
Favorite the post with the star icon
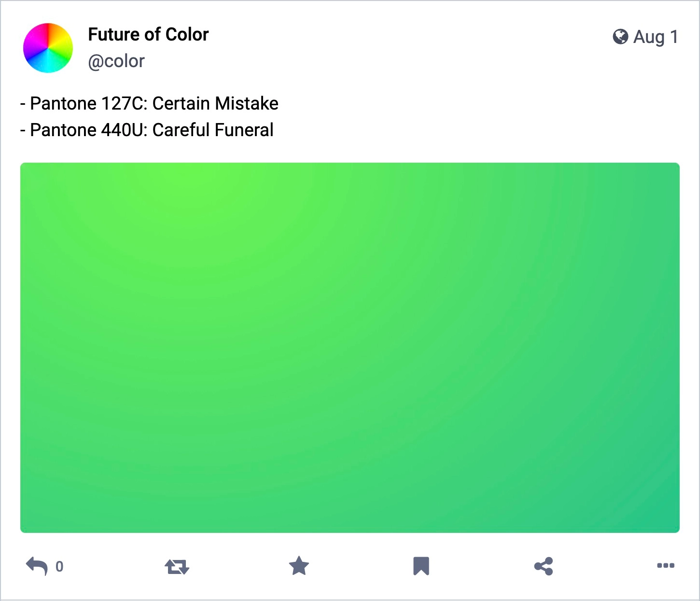pos(299,566)
